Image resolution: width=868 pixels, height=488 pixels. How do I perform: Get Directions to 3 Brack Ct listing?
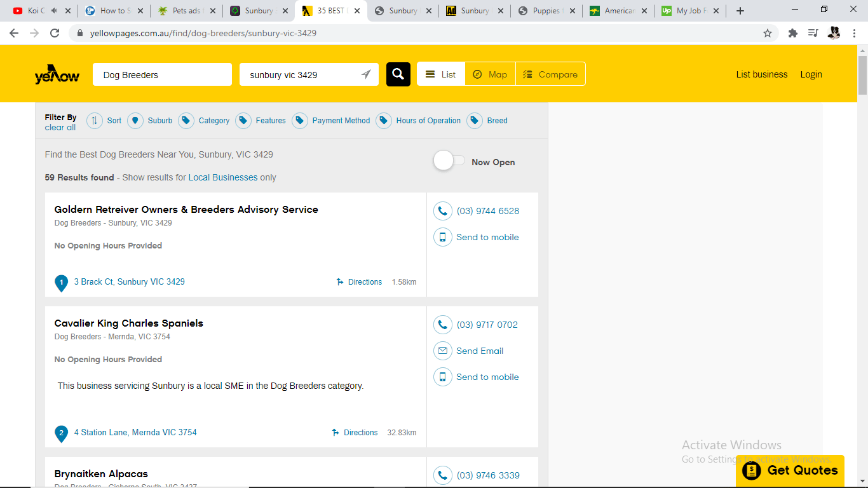365,282
